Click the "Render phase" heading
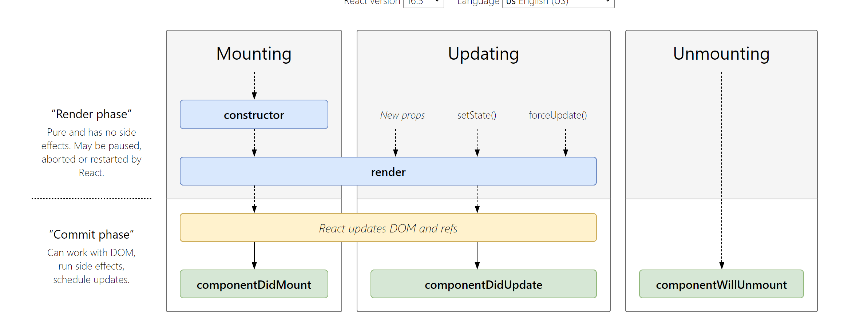Image resolution: width=868 pixels, height=331 pixels. (x=91, y=114)
